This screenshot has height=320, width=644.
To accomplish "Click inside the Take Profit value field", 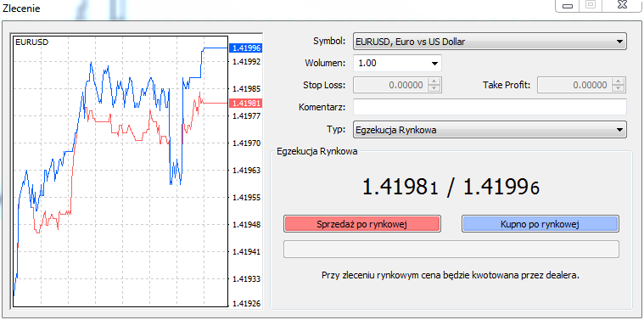I will [574, 85].
